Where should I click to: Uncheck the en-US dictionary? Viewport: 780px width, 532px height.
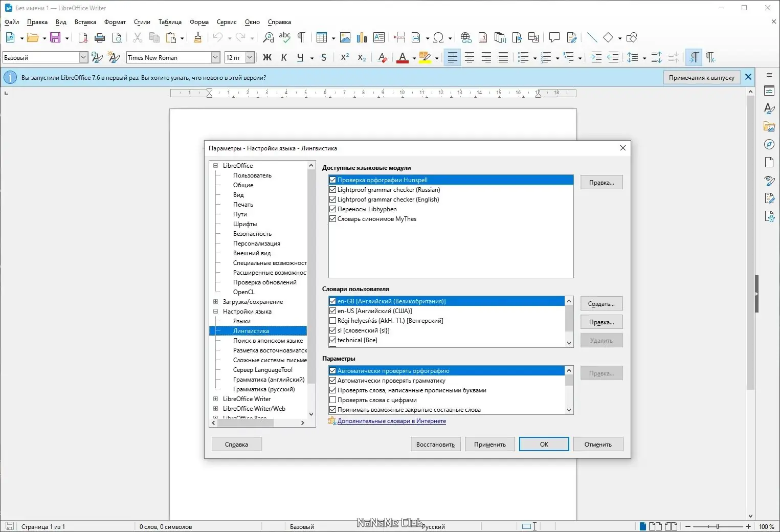[331, 311]
